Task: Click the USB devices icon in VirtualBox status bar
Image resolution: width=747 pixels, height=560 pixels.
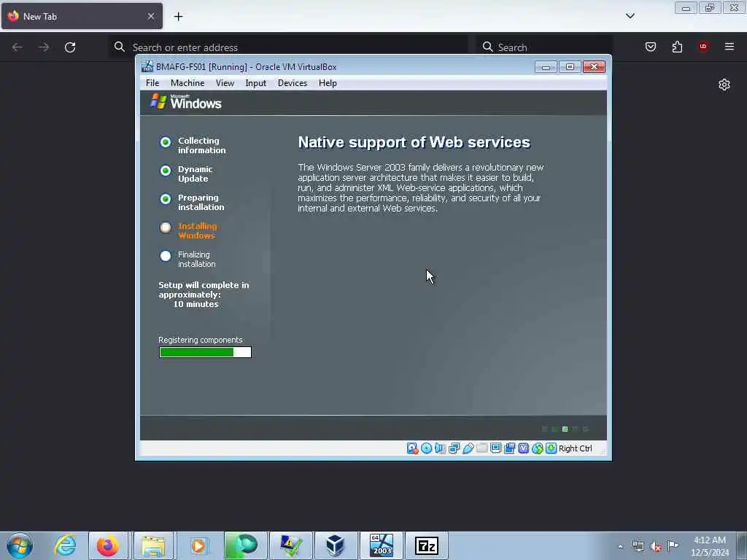Action: [468, 448]
